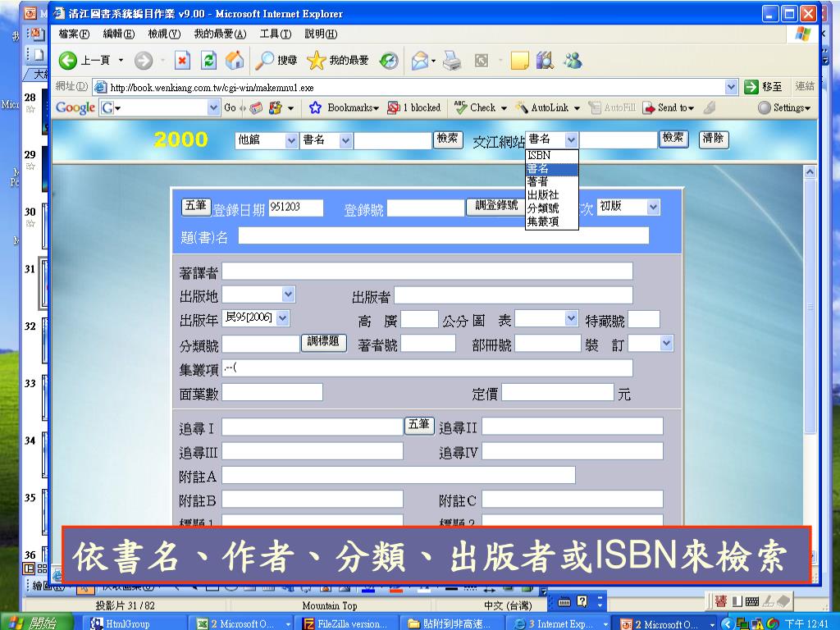
Task: Open Google toolbar Settings
Action: coord(783,107)
